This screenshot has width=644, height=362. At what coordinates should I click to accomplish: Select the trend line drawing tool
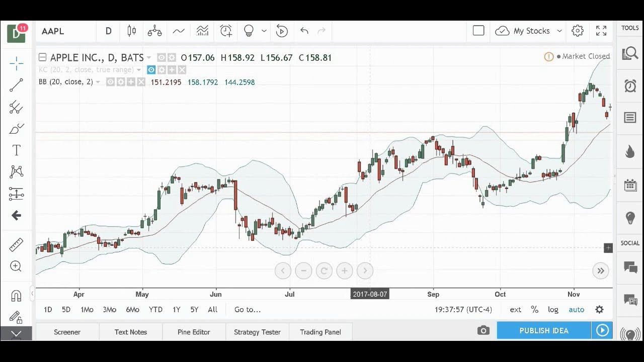(x=16, y=85)
